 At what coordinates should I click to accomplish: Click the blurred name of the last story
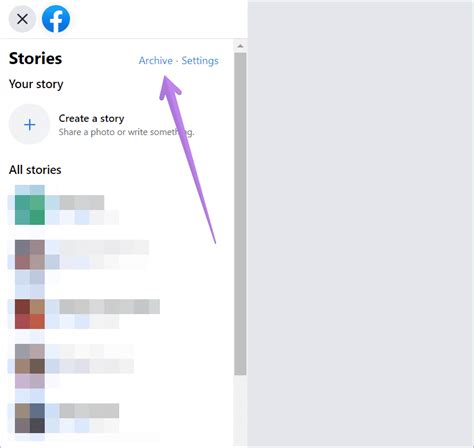[89, 411]
